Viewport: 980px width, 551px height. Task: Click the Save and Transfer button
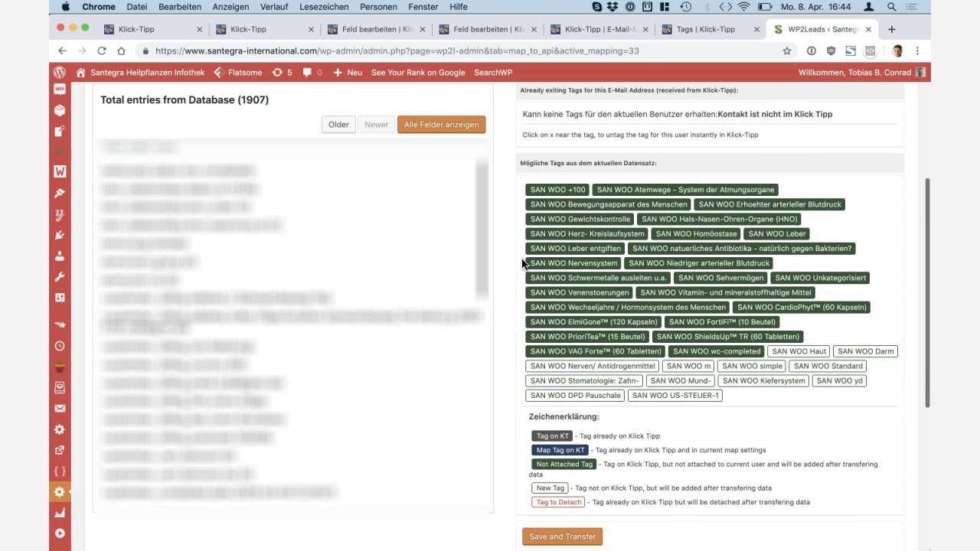coord(563,536)
